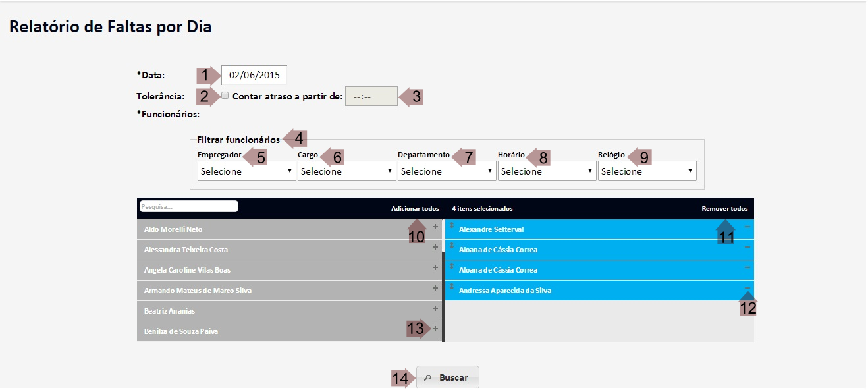Click the Data field showing 02/06/2015

pyautogui.click(x=254, y=75)
